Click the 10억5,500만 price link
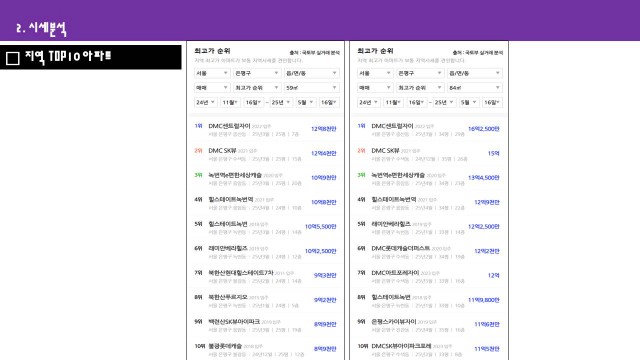 321,227
